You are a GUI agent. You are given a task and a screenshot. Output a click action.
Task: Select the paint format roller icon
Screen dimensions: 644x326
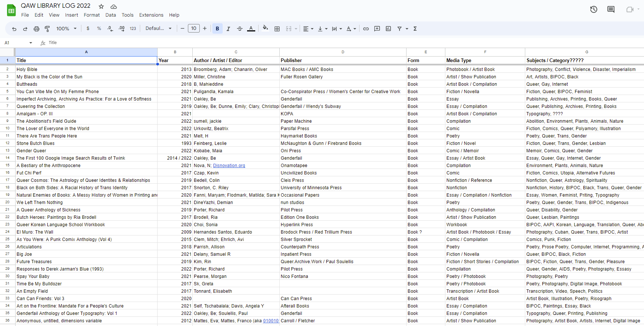coord(47,28)
